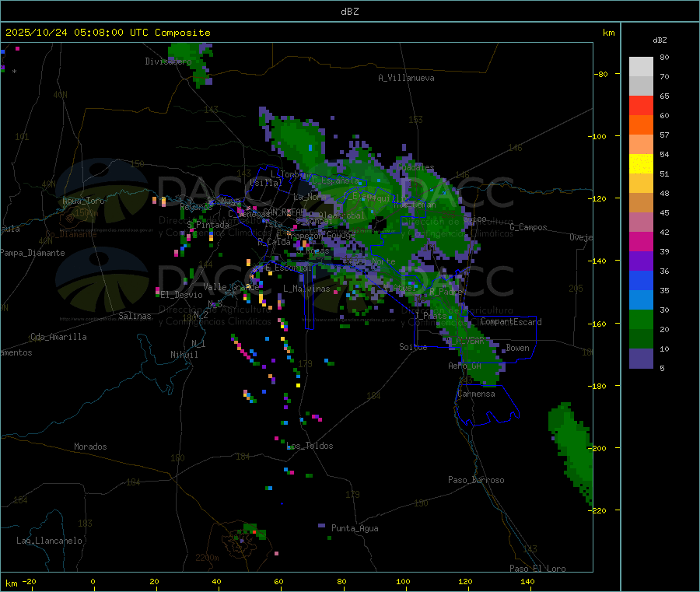Click the timestamp '2025/10/24 05:08:00 UTC Composite'
700x592 pixels.
(107, 33)
